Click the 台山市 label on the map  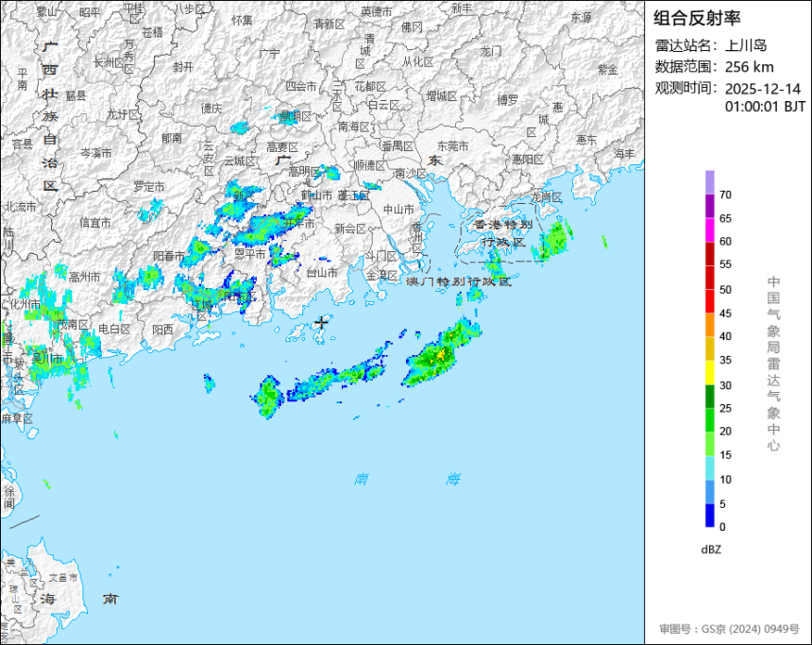coord(322,272)
